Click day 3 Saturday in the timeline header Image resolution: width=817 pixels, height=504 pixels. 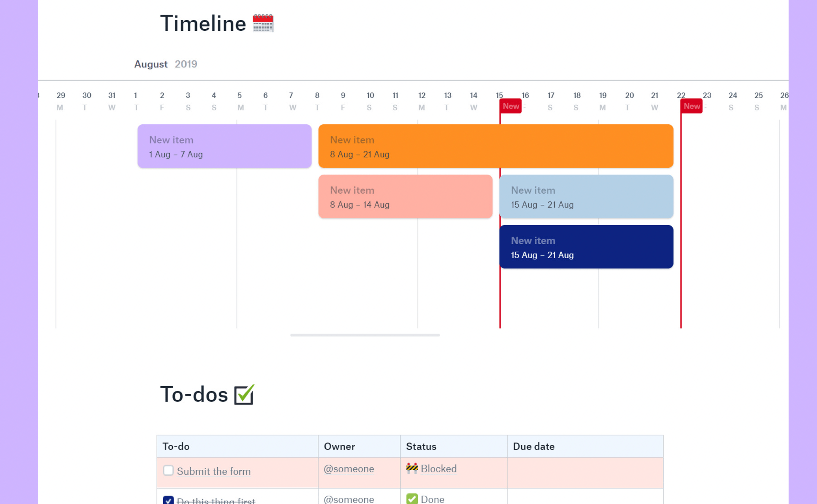(188, 101)
